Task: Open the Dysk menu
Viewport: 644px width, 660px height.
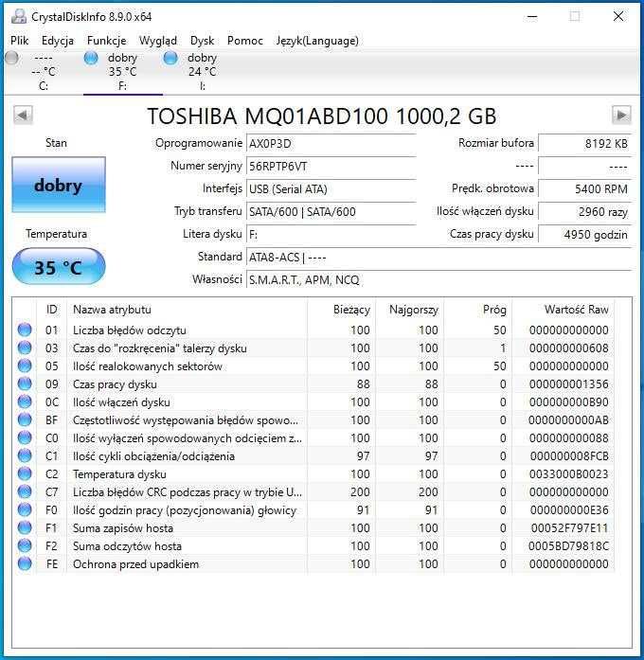Action: tap(202, 41)
